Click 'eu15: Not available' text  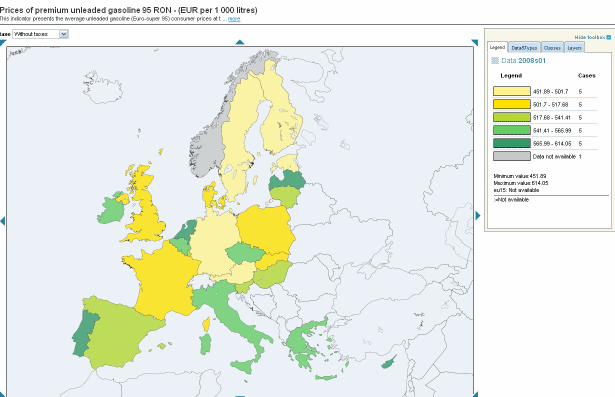coord(516,190)
